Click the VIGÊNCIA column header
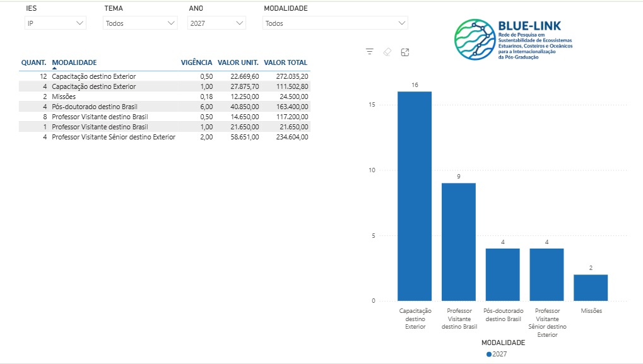The image size is (643, 364). [x=196, y=62]
